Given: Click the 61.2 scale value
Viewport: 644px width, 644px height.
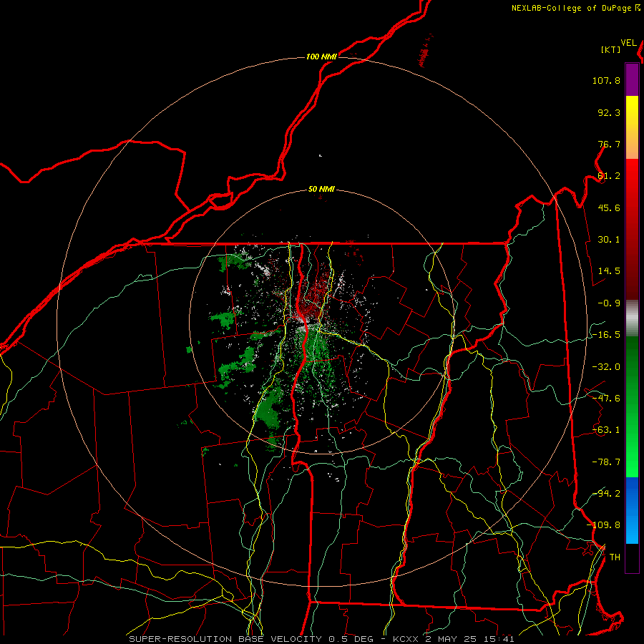Looking at the screenshot, I should (x=609, y=176).
